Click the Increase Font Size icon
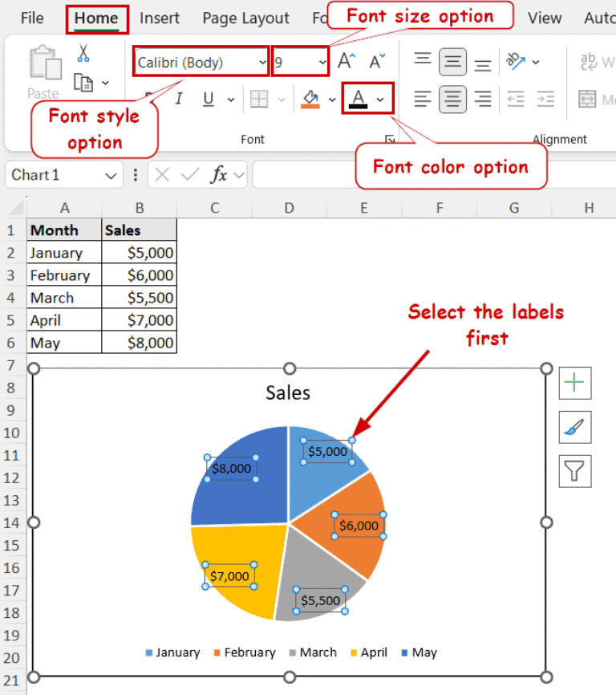 [346, 61]
